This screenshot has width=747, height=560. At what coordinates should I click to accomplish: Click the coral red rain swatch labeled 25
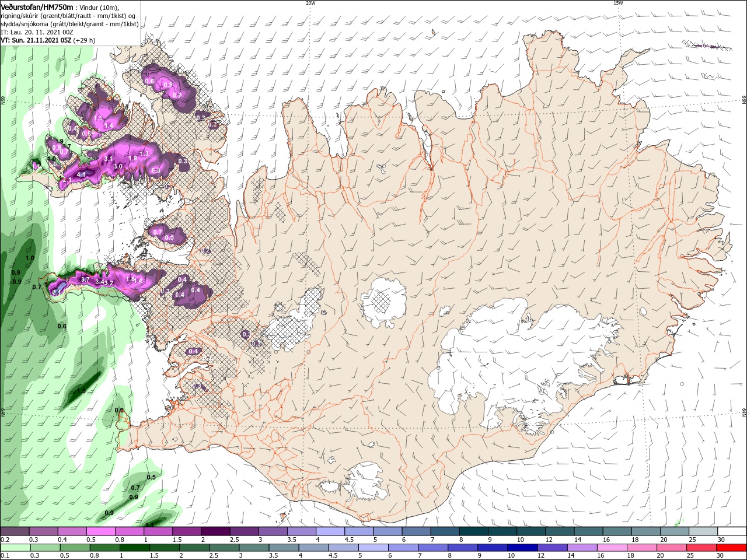coord(700,548)
